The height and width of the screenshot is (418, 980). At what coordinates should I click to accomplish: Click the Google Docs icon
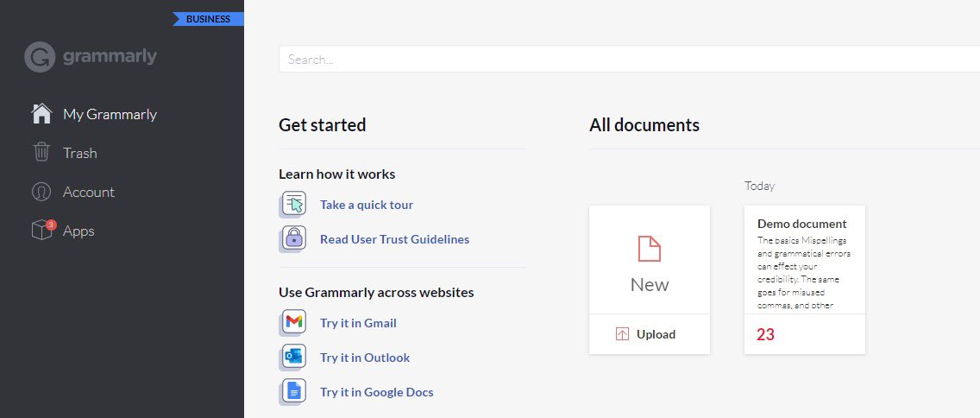[x=293, y=392]
